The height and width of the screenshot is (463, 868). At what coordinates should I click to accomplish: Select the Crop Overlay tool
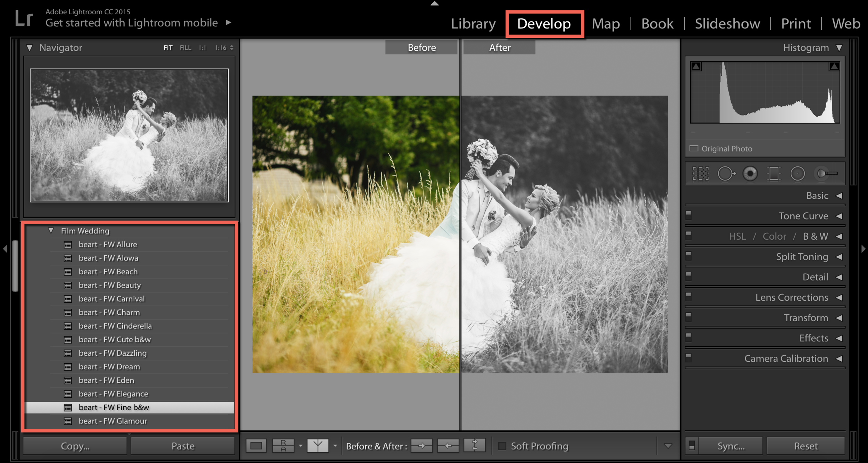700,173
